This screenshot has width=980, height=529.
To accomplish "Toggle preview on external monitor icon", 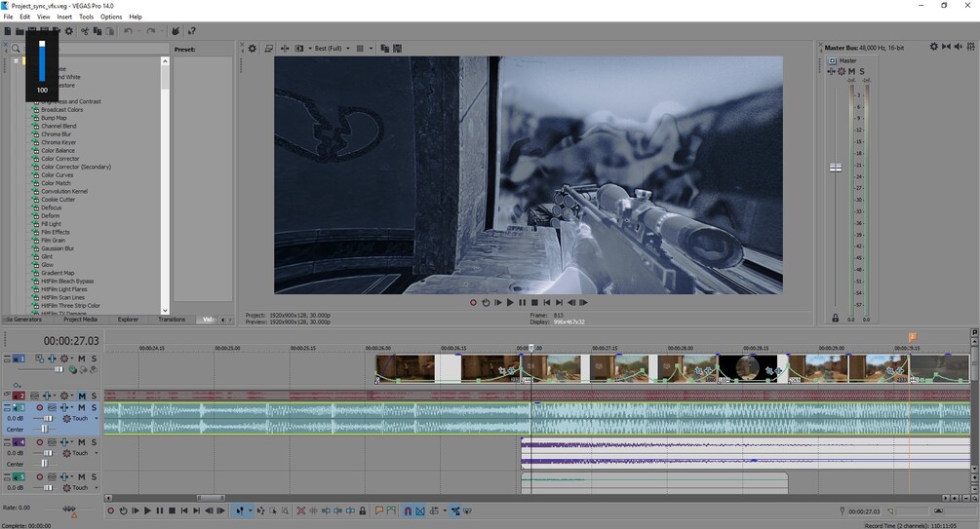I will 269,48.
